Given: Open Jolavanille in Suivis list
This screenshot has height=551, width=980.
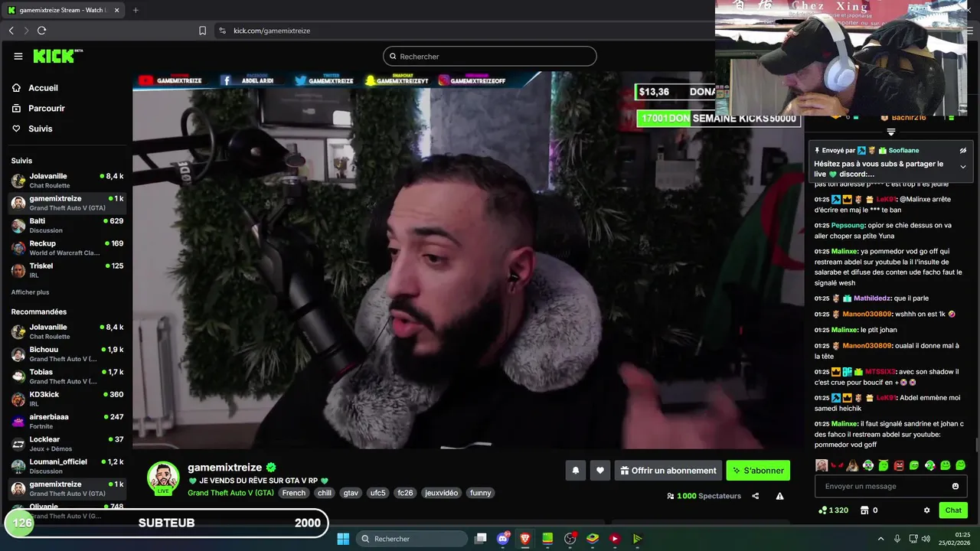Looking at the screenshot, I should coord(67,181).
